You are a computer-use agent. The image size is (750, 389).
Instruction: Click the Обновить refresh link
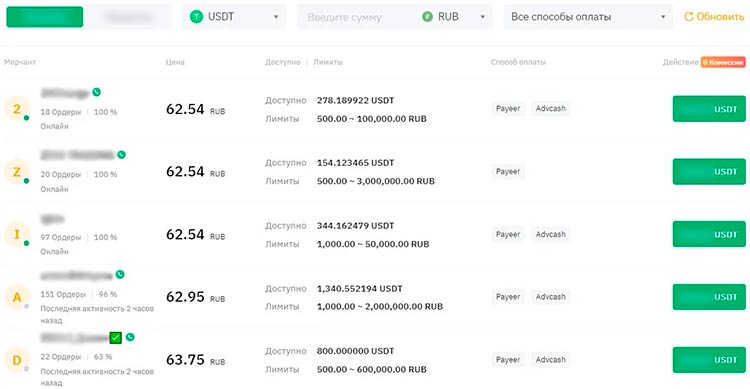pos(714,17)
